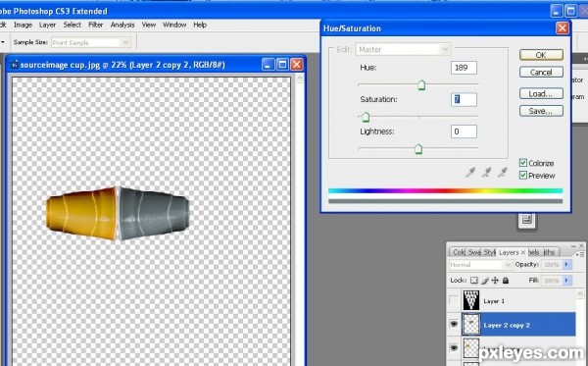
Task: Click the rainbow hue color bar
Action: pyautogui.click(x=445, y=190)
